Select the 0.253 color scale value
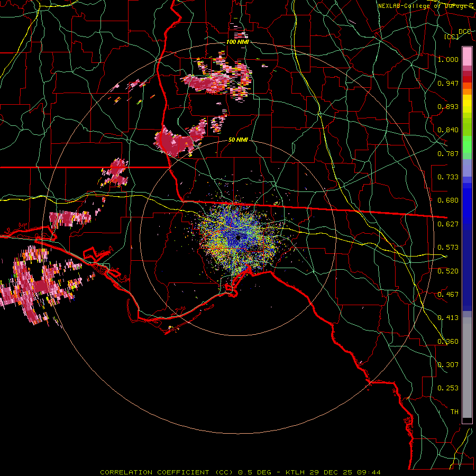 pos(448,388)
